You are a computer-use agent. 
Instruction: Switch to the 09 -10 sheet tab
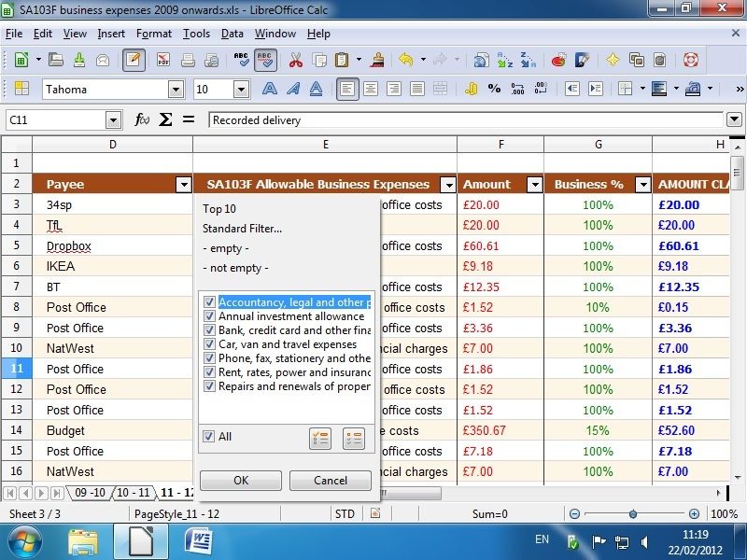pyautogui.click(x=90, y=493)
